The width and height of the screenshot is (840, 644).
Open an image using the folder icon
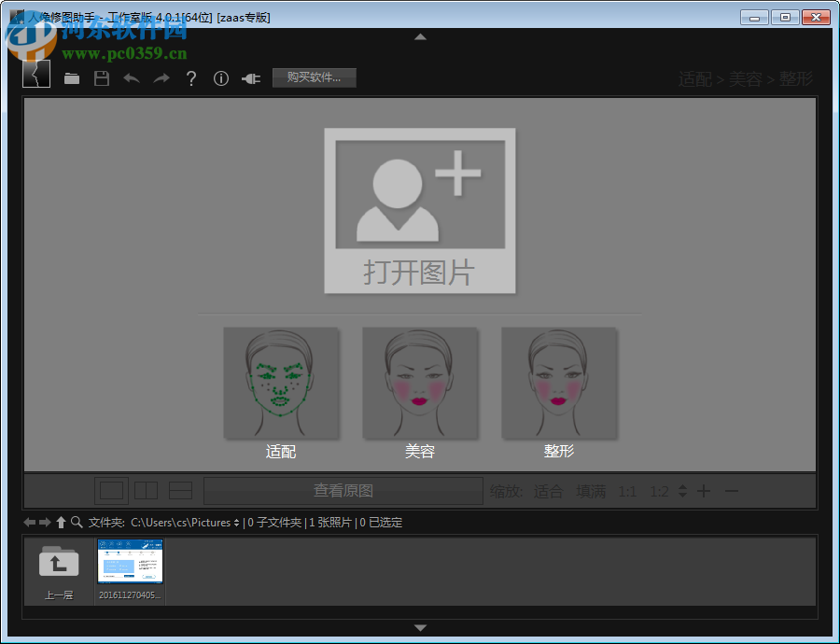click(x=72, y=78)
